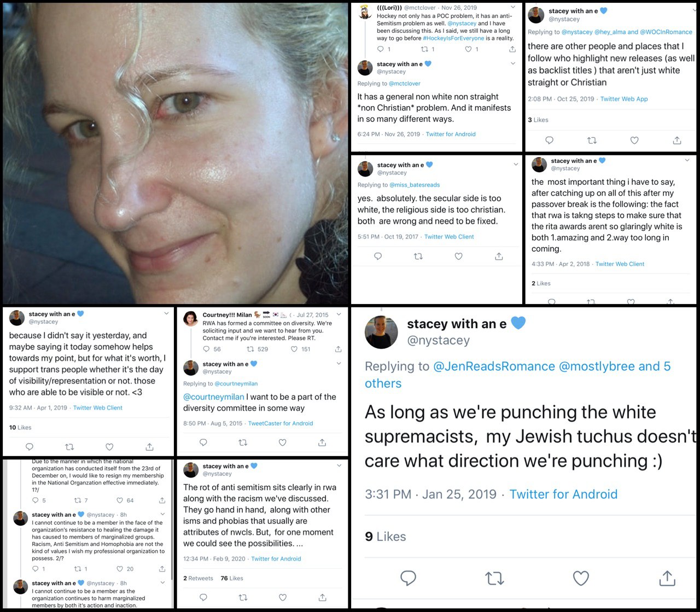Open the large selfie photo of the woman
This screenshot has height=612, width=700.
click(175, 153)
